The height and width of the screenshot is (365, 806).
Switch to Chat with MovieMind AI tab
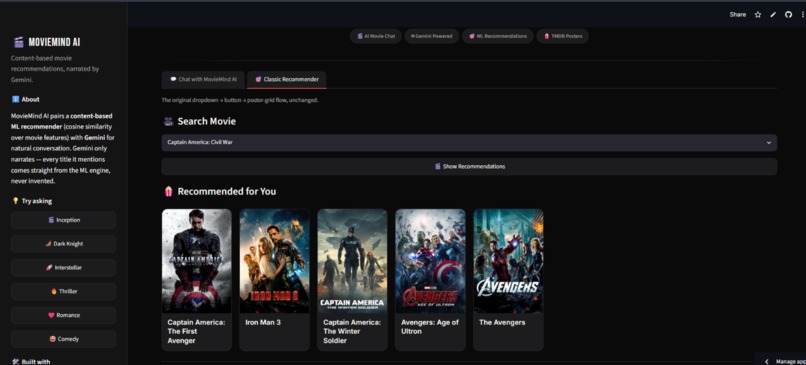tap(204, 80)
